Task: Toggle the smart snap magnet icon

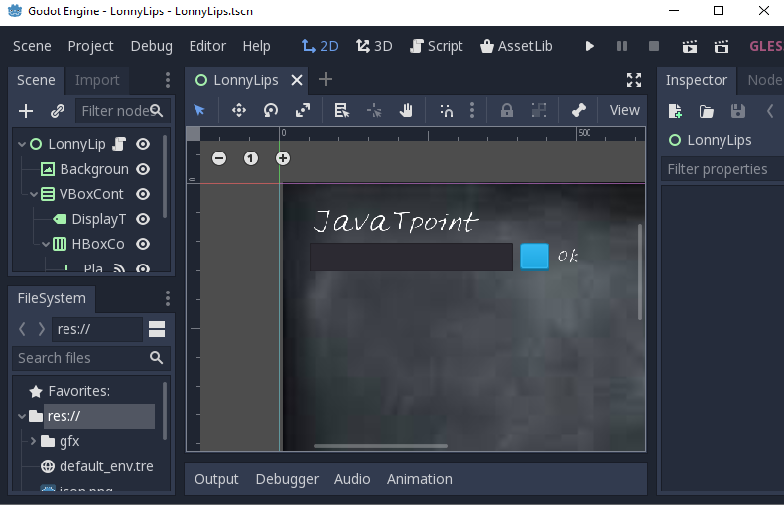Action: coord(446,110)
